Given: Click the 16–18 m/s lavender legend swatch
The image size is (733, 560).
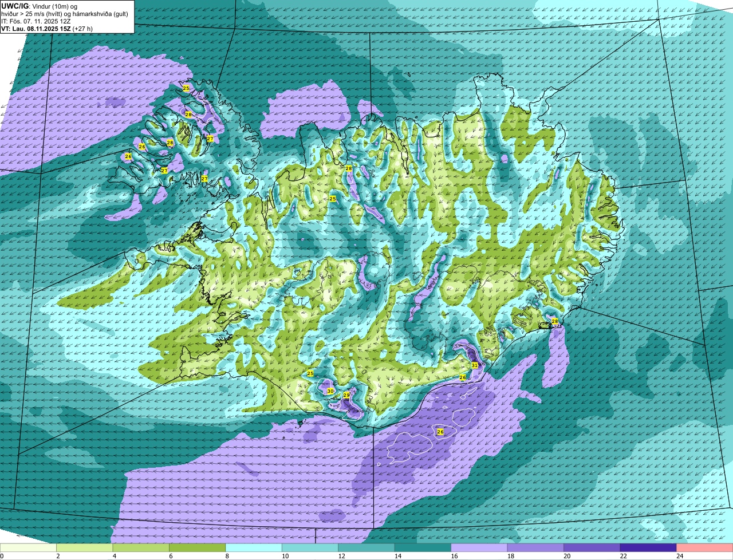Looking at the screenshot, I should (x=479, y=548).
